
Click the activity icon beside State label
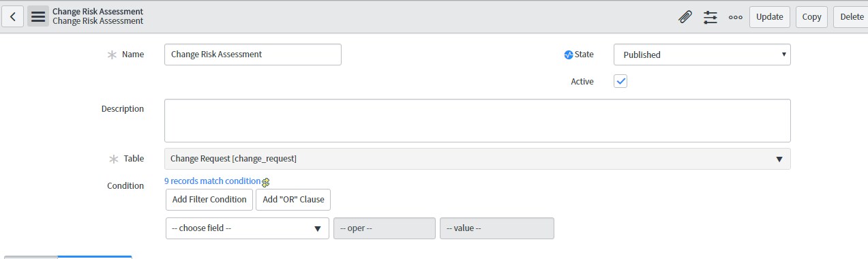(569, 55)
